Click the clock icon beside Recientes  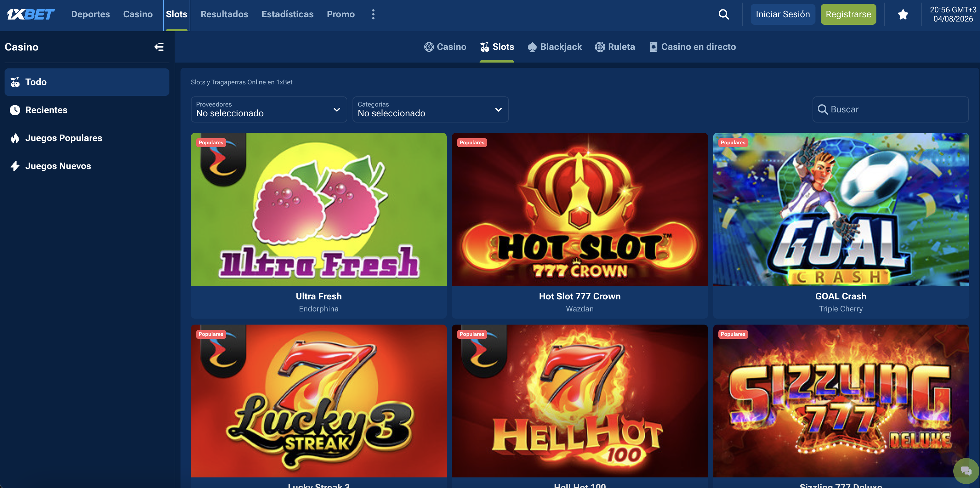coord(15,110)
